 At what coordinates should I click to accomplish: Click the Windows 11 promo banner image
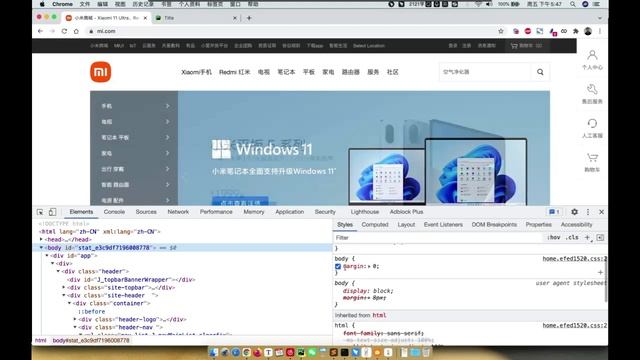tap(364, 148)
